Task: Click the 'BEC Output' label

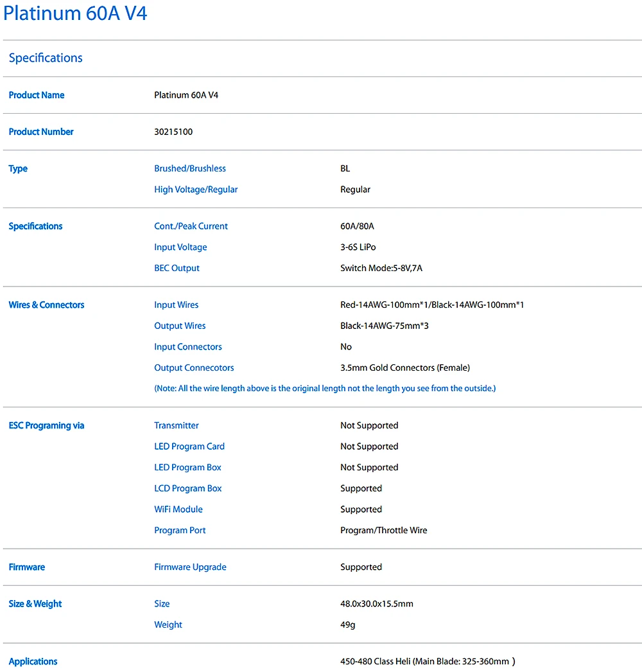Action: point(177,269)
